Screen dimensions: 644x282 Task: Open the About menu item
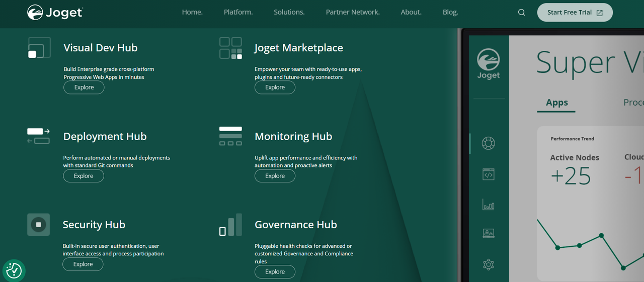tap(411, 12)
